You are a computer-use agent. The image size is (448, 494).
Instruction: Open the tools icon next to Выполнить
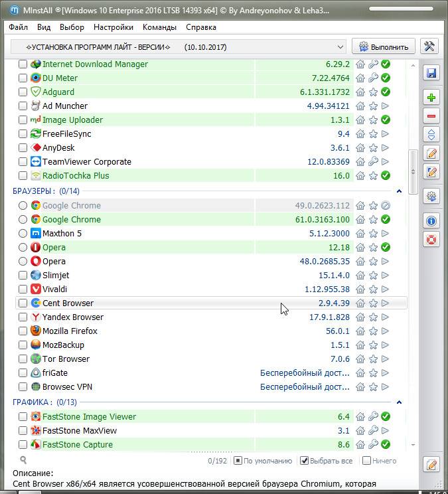click(x=429, y=46)
